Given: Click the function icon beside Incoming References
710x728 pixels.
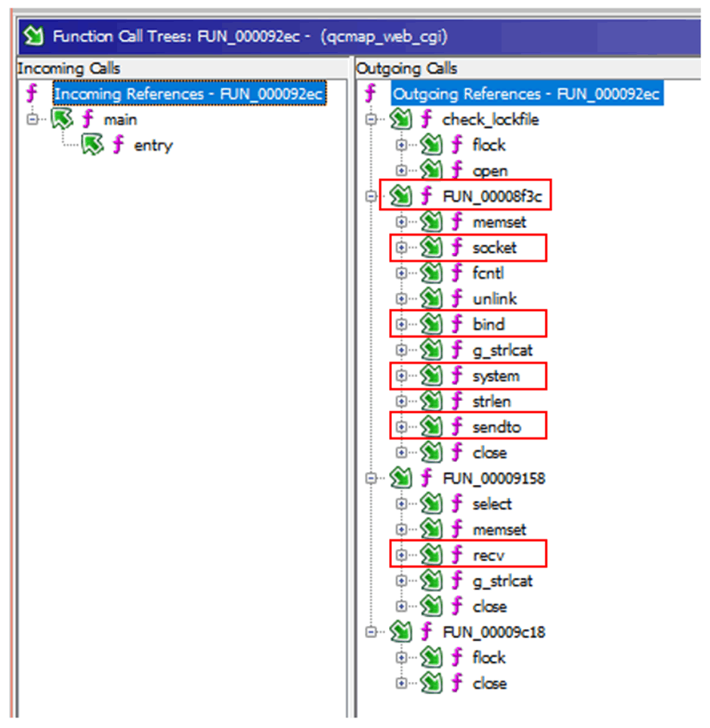Looking at the screenshot, I should click(32, 94).
